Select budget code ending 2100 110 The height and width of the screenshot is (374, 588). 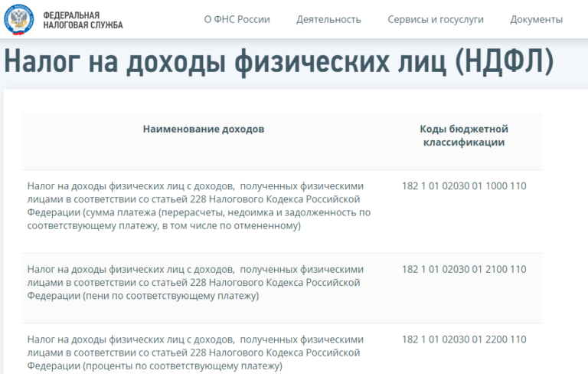click(464, 269)
